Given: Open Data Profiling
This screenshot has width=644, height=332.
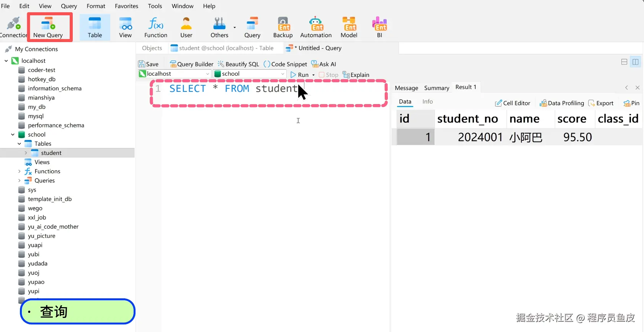Looking at the screenshot, I should click(x=562, y=103).
